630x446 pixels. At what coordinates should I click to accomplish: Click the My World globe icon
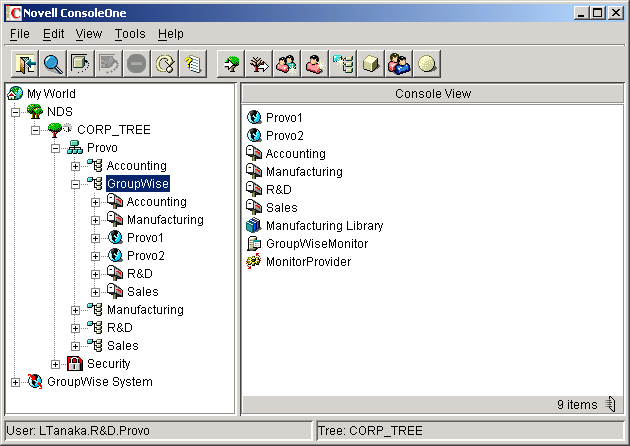pos(15,93)
